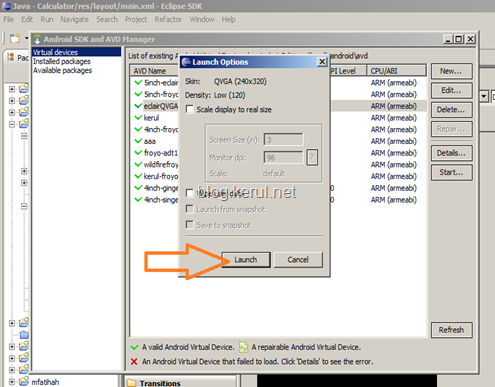Open the Window menu
This screenshot has width=495, height=387.
pyautogui.click(x=202, y=19)
